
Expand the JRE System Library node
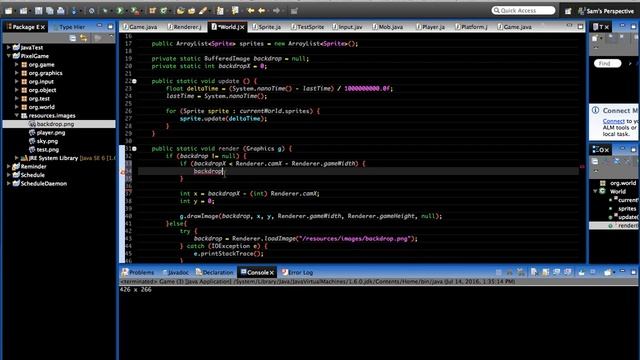(17, 158)
